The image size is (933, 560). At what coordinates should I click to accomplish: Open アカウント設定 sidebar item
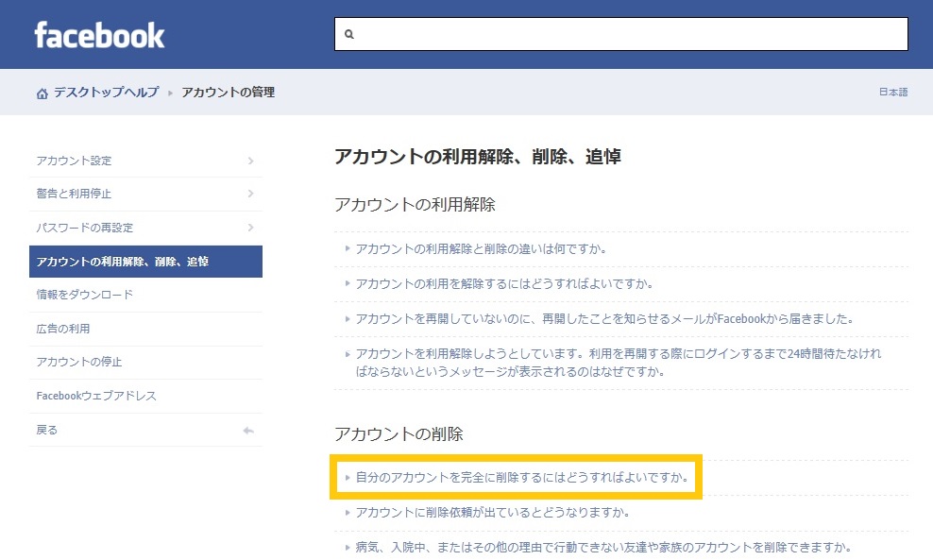tap(145, 161)
